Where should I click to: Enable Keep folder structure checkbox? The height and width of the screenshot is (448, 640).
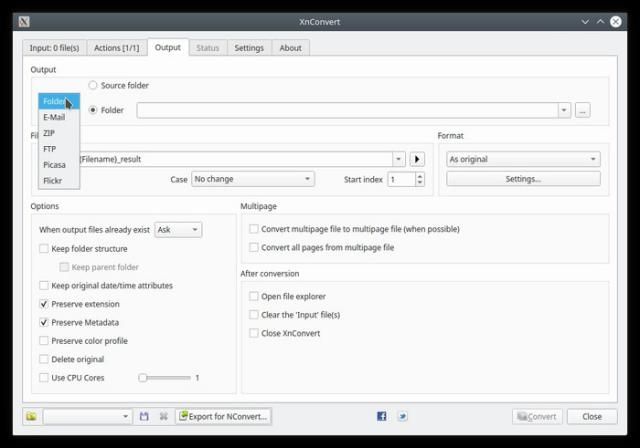pyautogui.click(x=44, y=248)
